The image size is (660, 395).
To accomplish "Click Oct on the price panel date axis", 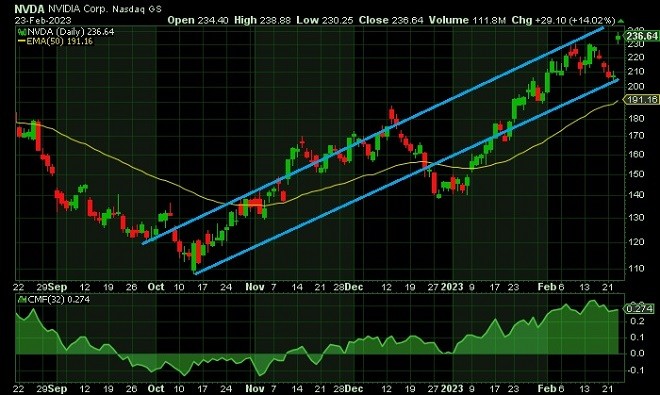I will pyautogui.click(x=156, y=287).
